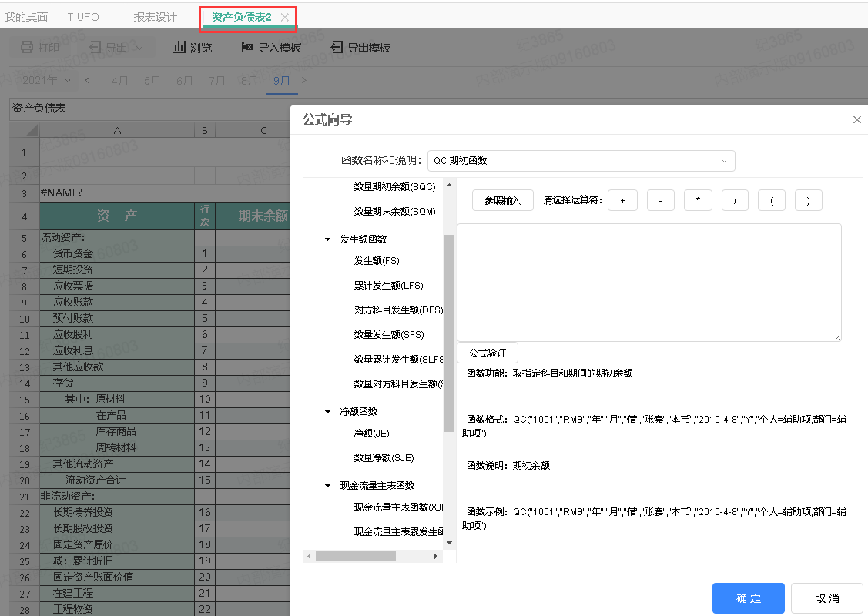Select the 5月 month

pos(152,81)
